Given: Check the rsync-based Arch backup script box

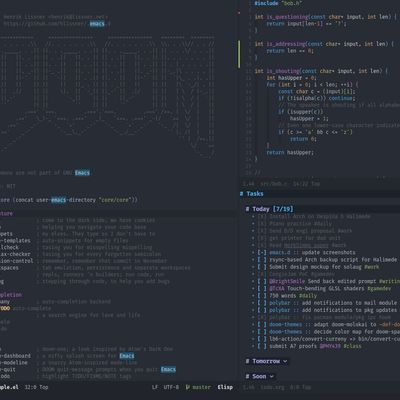Looking at the screenshot, I should (x=262, y=260).
